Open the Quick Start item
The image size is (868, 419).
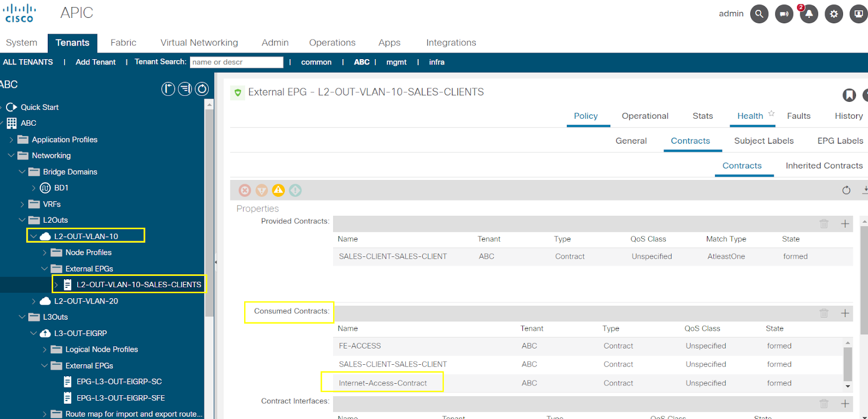[40, 107]
